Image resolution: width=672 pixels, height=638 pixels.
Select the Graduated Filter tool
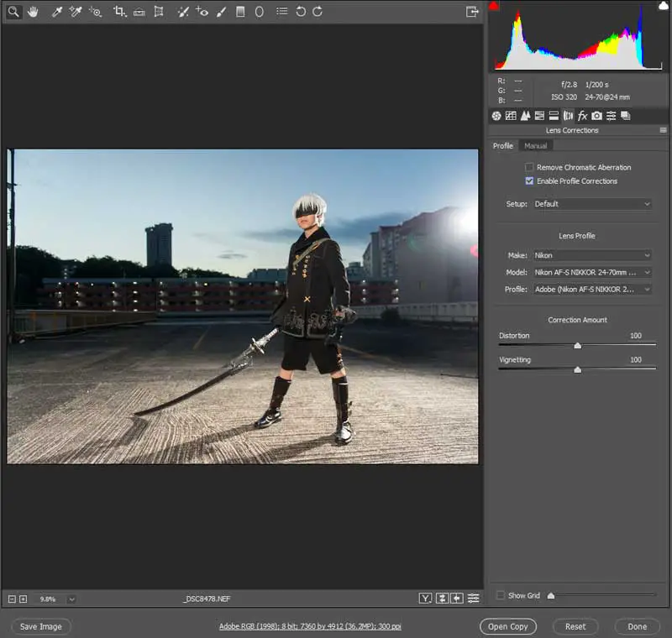pyautogui.click(x=240, y=12)
